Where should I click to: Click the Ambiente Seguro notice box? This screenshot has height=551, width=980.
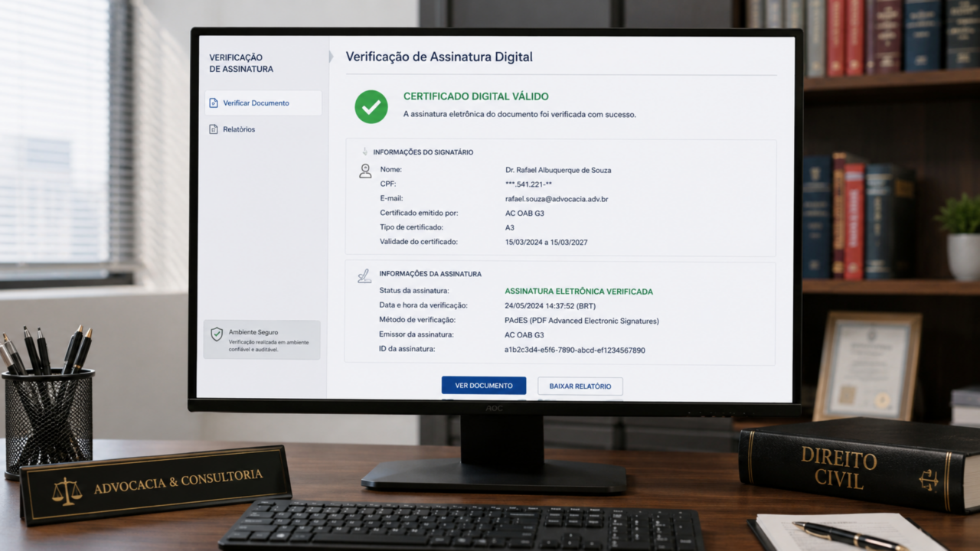(262, 340)
